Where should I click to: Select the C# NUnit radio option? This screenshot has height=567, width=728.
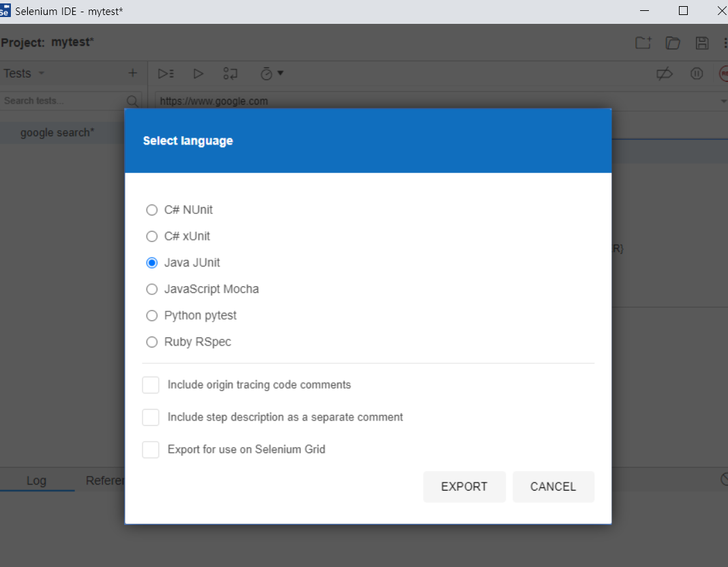[x=151, y=210]
